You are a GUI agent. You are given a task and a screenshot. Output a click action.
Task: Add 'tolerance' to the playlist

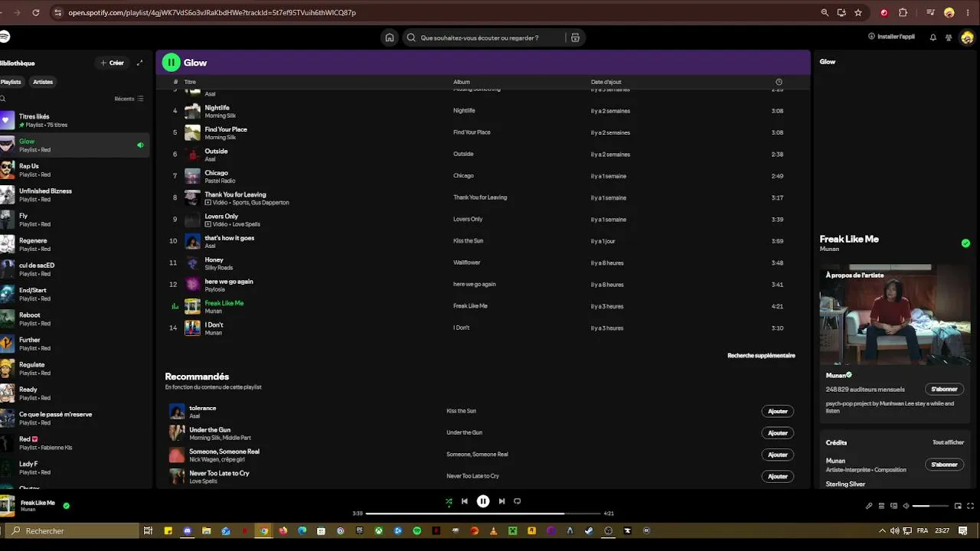coord(778,411)
